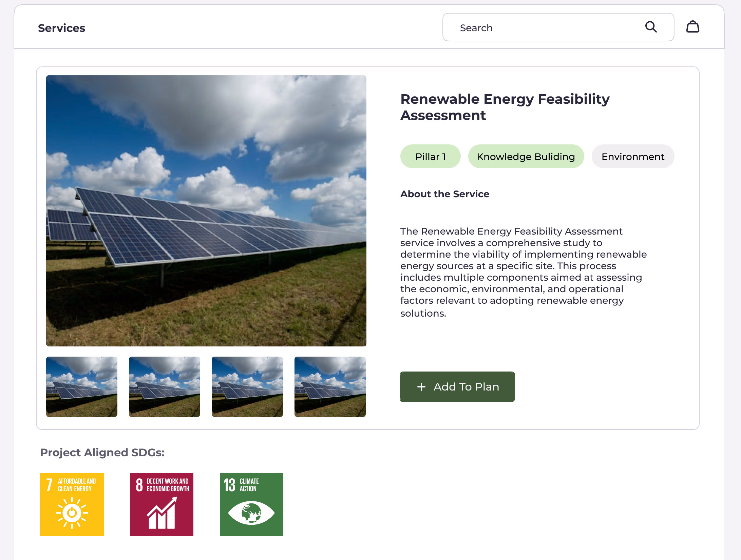Click the search magnifier icon
Image resolution: width=741 pixels, height=560 pixels.
tap(650, 27)
